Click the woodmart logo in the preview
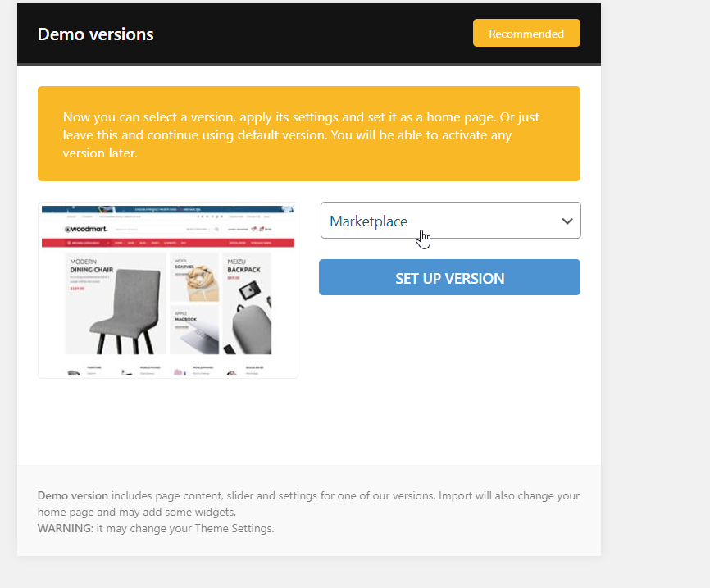Image resolution: width=710 pixels, height=588 pixels. coord(85,230)
